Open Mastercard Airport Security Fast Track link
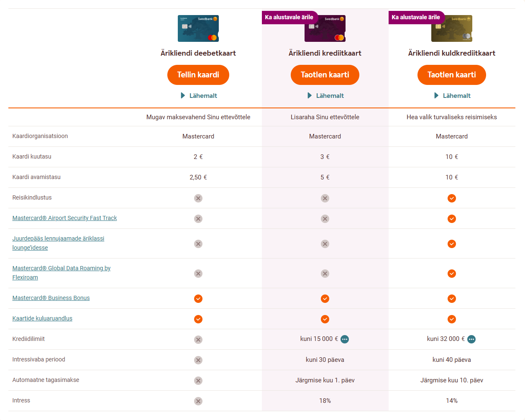This screenshot has width=525, height=420. click(64, 218)
